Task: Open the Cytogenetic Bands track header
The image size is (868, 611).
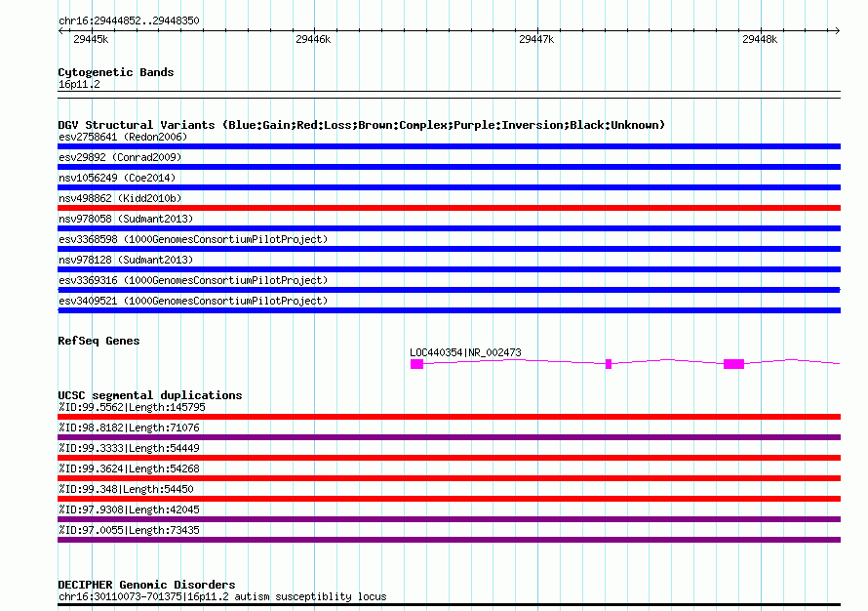Action: tap(116, 72)
